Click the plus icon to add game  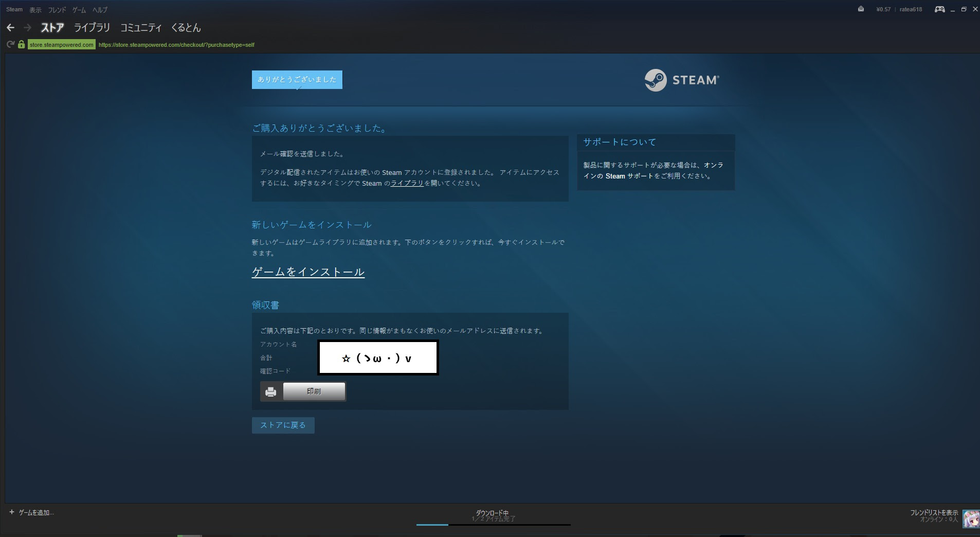tap(12, 512)
